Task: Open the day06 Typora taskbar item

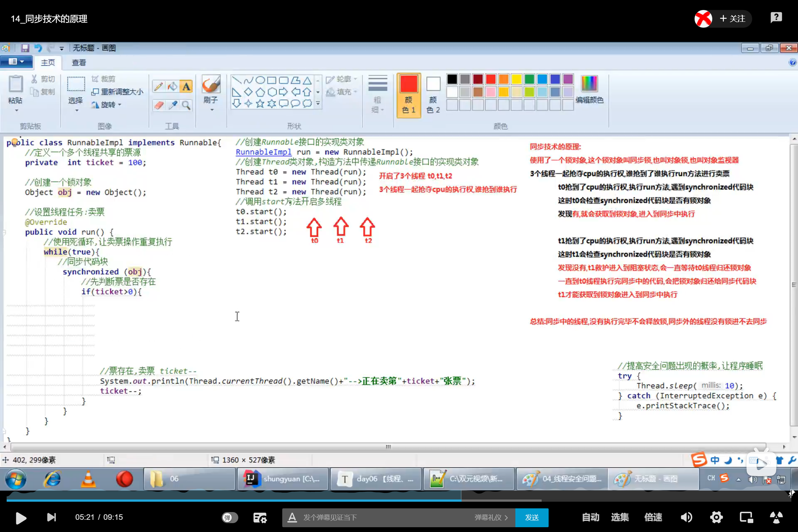Action: [x=376, y=479]
